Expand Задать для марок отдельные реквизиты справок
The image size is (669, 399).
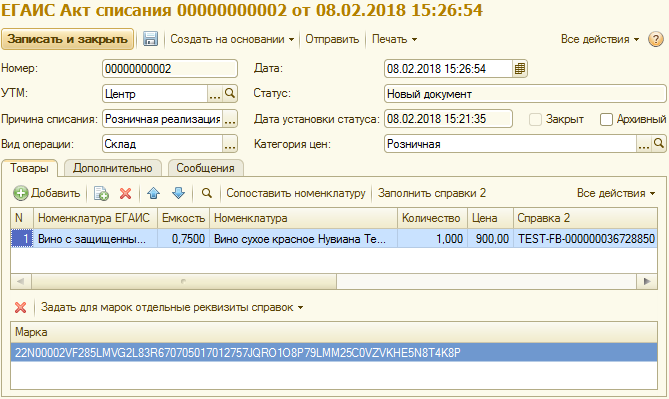point(172,307)
